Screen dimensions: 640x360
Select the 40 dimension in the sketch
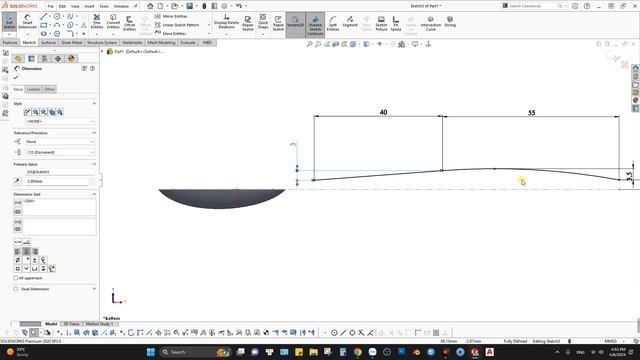pos(383,112)
